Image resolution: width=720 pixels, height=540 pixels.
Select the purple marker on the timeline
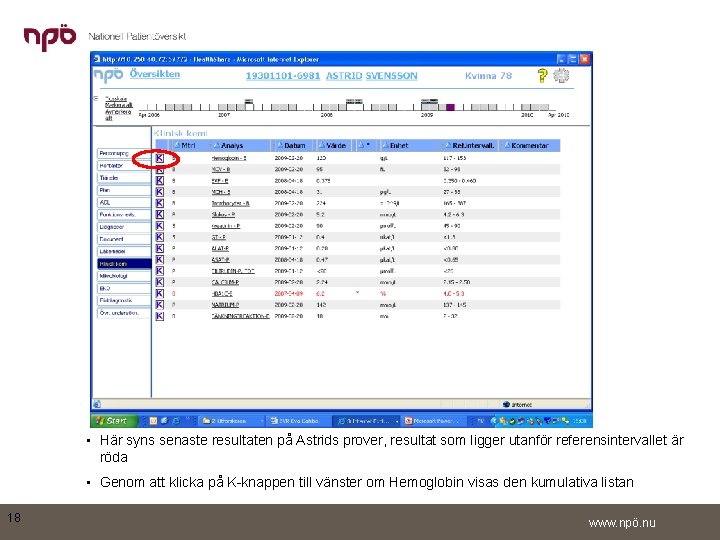pyautogui.click(x=450, y=107)
